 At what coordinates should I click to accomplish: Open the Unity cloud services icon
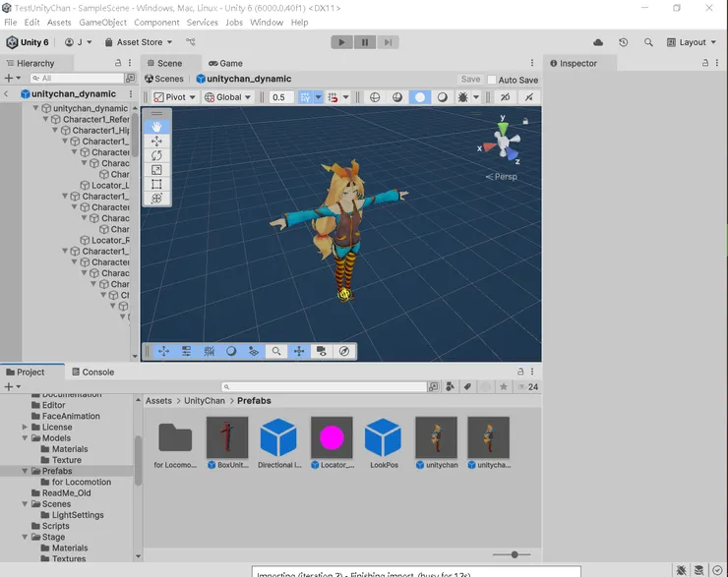598,42
